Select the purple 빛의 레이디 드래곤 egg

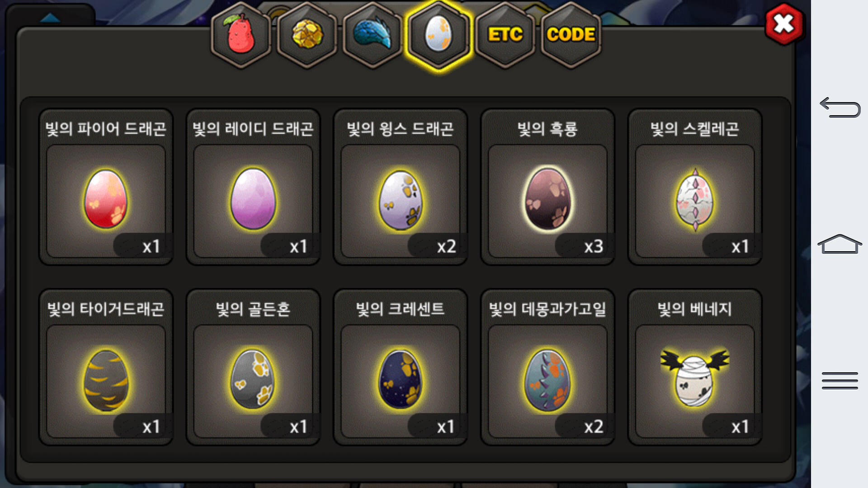point(253,187)
